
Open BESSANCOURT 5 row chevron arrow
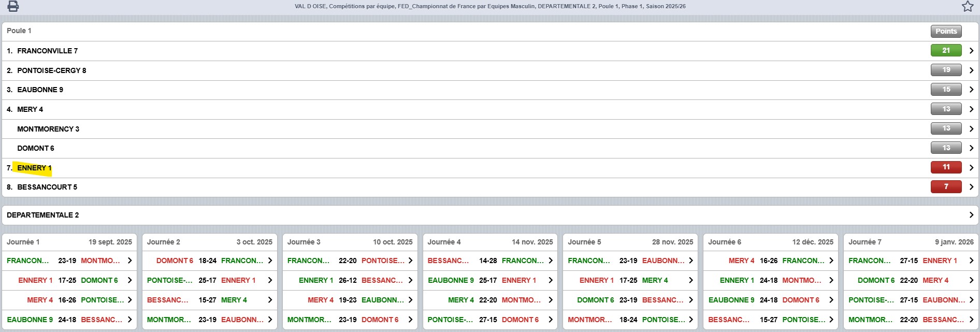coord(971,187)
